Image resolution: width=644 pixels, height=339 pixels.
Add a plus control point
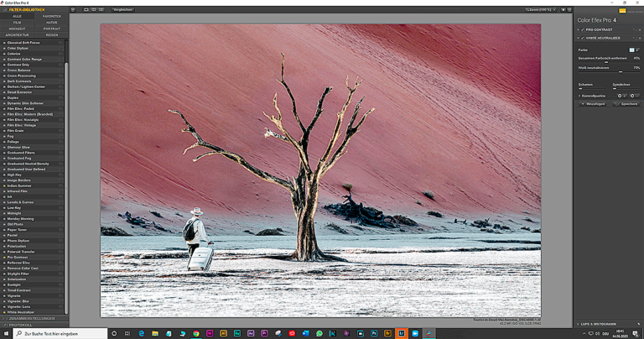pyautogui.click(x=621, y=96)
